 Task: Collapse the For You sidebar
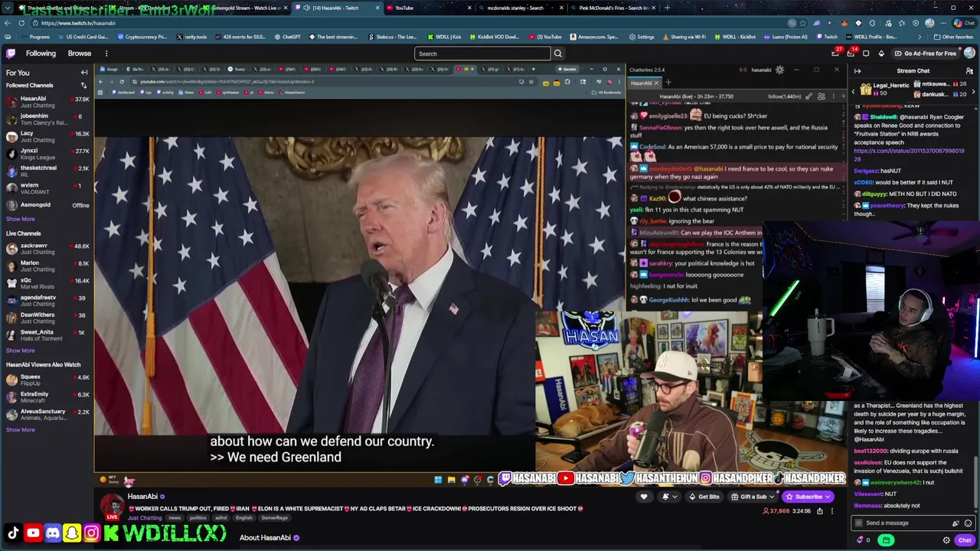click(84, 73)
